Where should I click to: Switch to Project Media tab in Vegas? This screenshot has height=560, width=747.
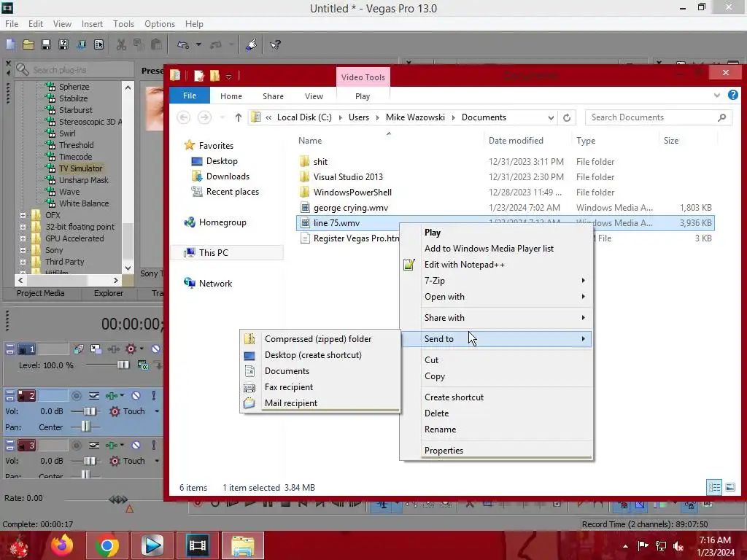coord(41,293)
